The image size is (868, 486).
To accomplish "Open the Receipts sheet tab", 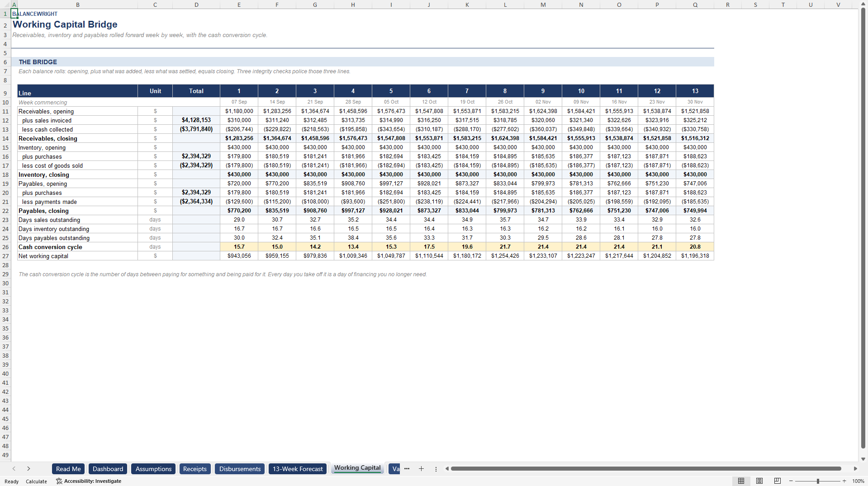I will tap(195, 469).
